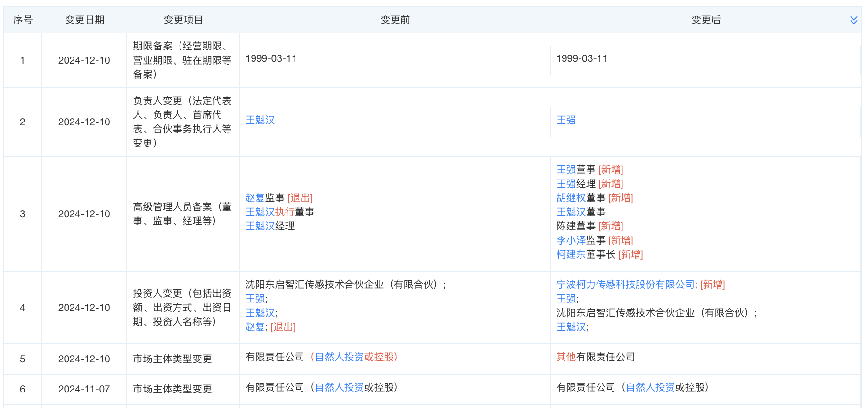Click 赵复 link beside 监事 [退出]

click(x=255, y=198)
